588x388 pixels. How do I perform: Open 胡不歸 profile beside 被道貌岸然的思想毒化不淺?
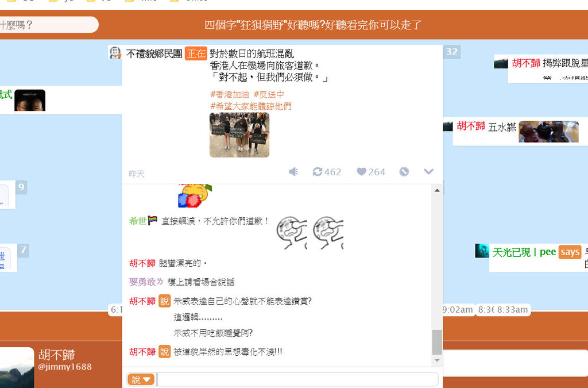click(x=142, y=352)
